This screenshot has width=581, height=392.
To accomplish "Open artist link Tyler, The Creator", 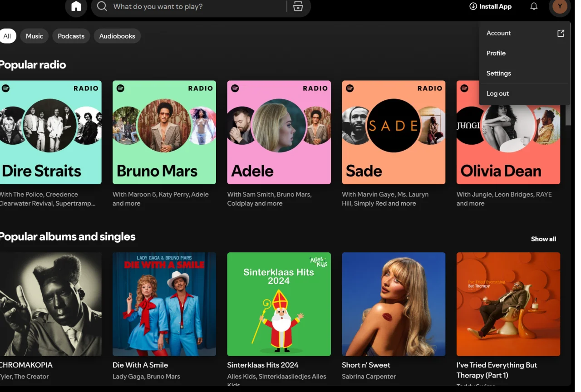I will pyautogui.click(x=25, y=376).
